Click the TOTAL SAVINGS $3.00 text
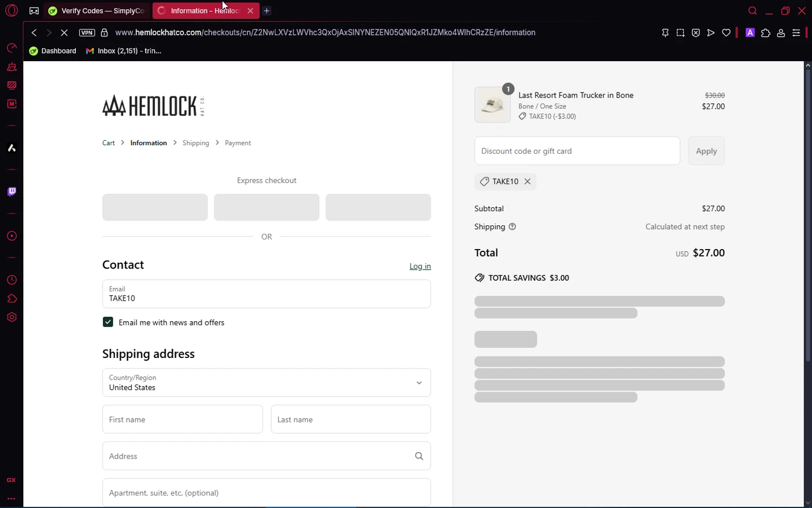Screen dimensions: 812x508 click(x=528, y=278)
